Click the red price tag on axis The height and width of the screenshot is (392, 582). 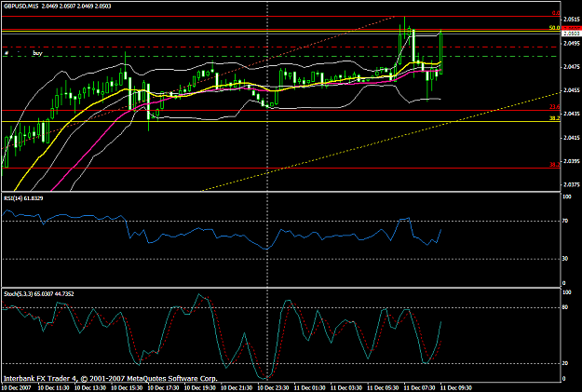[572, 29]
